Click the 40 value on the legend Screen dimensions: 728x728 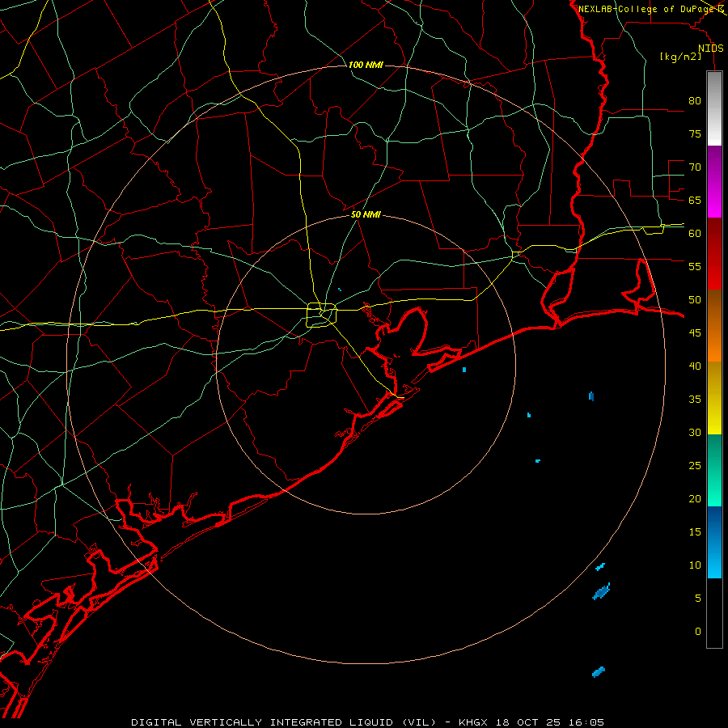(x=695, y=366)
